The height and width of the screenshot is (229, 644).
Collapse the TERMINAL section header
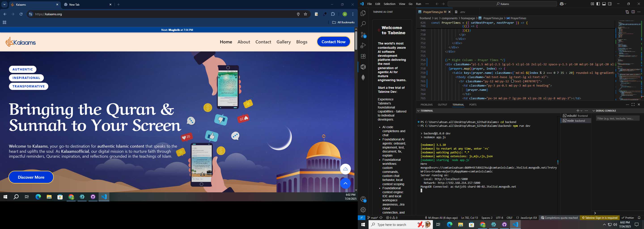[x=426, y=110]
